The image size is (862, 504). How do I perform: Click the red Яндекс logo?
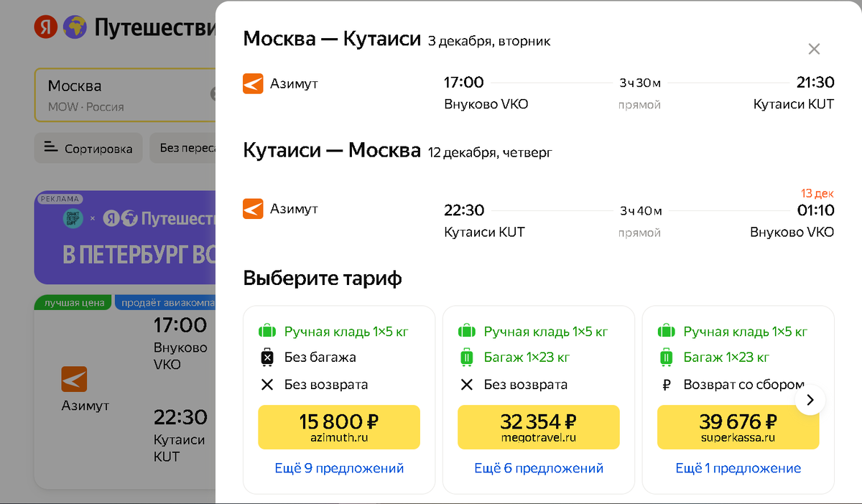pyautogui.click(x=45, y=27)
